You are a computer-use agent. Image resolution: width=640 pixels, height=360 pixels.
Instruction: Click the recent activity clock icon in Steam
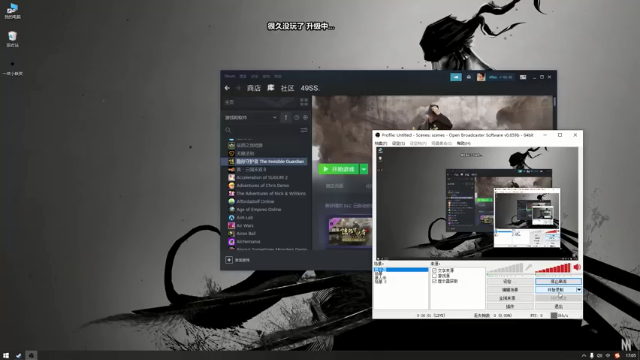coord(296,118)
